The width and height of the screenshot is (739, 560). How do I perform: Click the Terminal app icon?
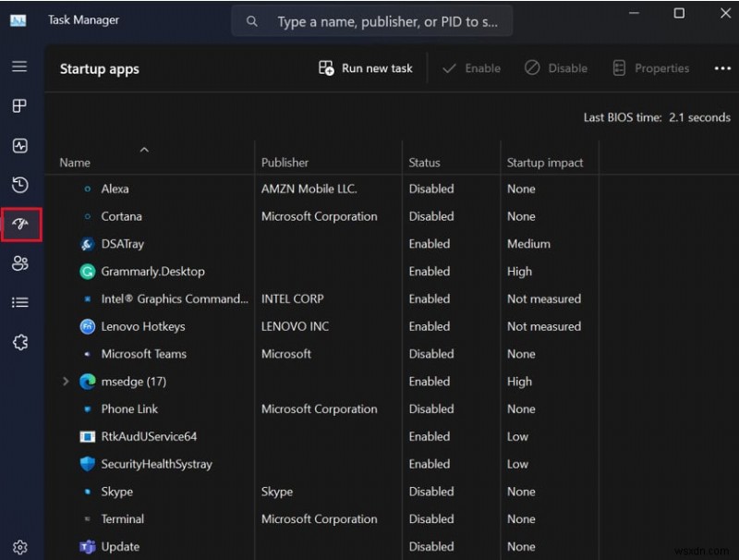coord(87,519)
